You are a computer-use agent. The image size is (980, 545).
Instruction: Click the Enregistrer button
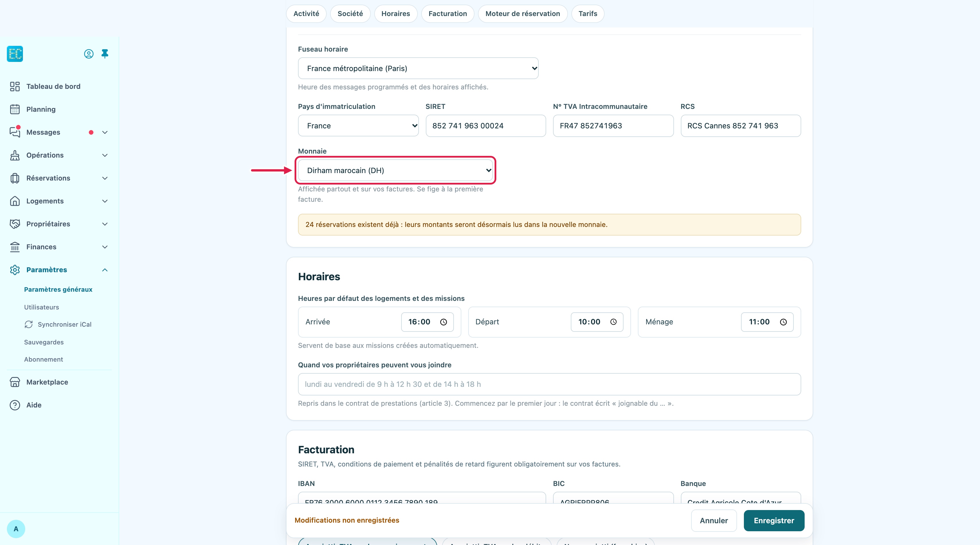point(774,520)
